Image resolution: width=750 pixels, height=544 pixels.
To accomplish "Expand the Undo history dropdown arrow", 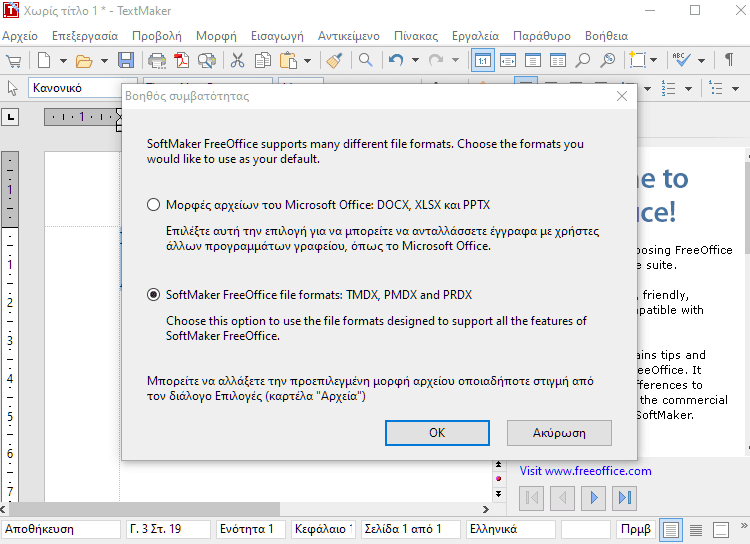I will (x=415, y=61).
